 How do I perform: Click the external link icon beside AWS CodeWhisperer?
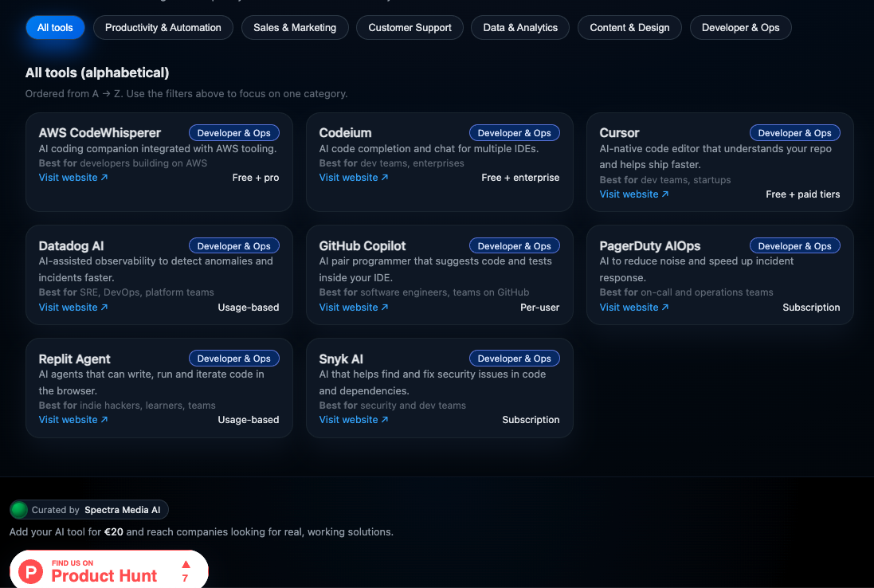point(104,177)
